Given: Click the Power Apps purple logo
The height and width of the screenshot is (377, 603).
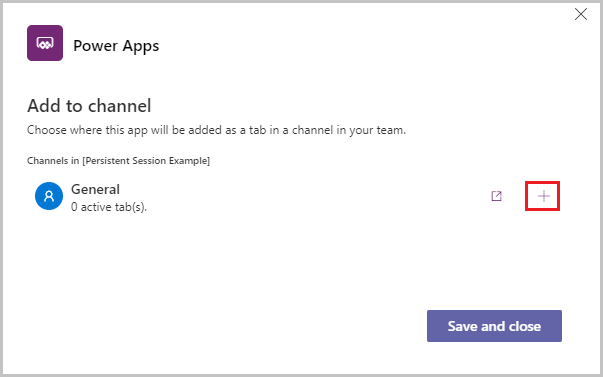Looking at the screenshot, I should 45,43.
